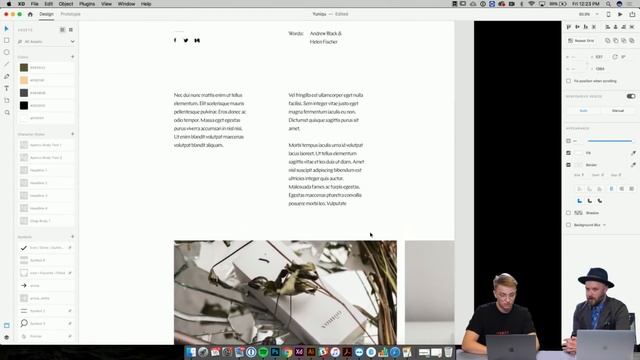Open the Plugins menu
This screenshot has height=360, width=640.
87,4
